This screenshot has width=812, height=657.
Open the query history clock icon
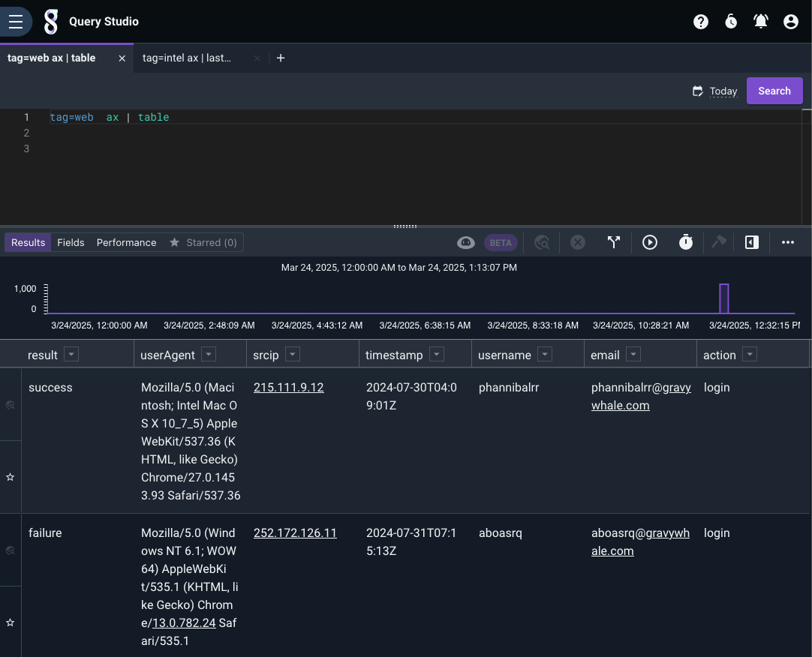click(731, 22)
